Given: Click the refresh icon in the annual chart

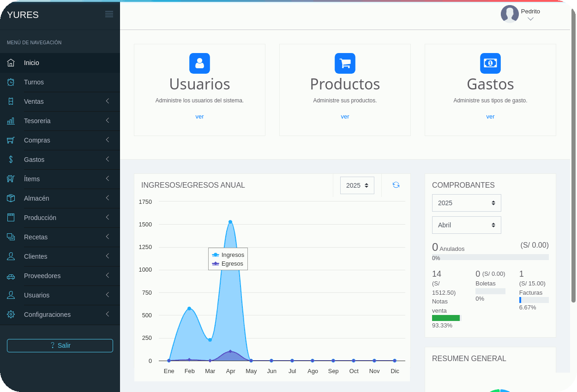Looking at the screenshot, I should [x=396, y=185].
